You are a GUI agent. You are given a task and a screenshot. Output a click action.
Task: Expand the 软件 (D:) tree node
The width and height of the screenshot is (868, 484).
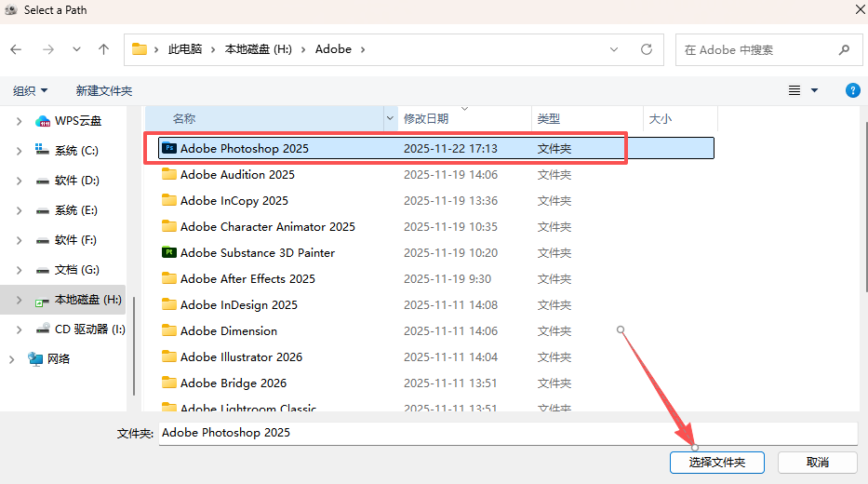tap(19, 181)
